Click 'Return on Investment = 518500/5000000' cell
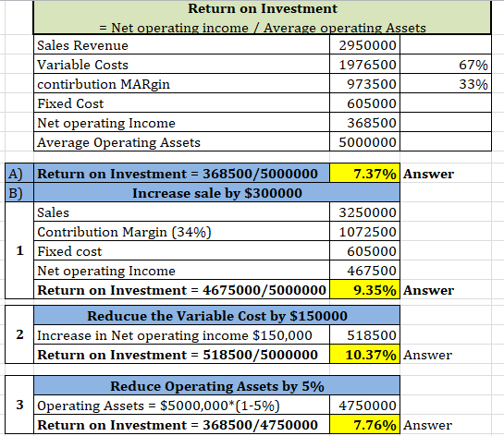This screenshot has width=504, height=436. pyautogui.click(x=181, y=354)
